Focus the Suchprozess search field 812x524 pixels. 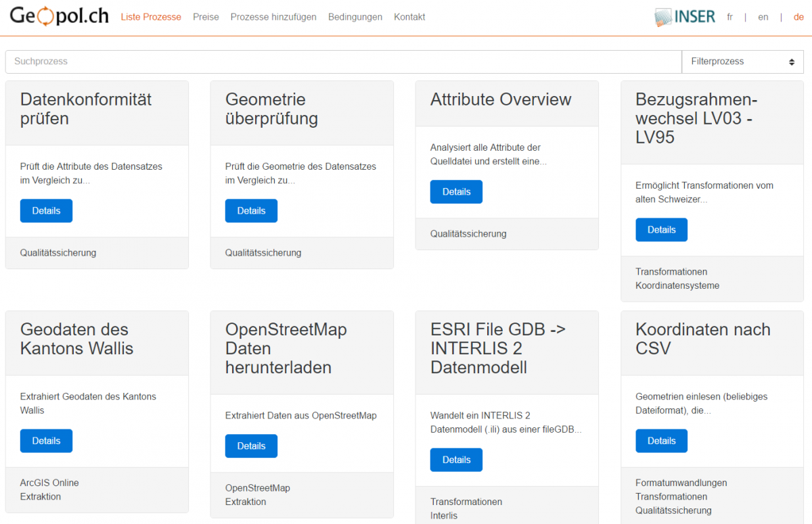click(343, 62)
